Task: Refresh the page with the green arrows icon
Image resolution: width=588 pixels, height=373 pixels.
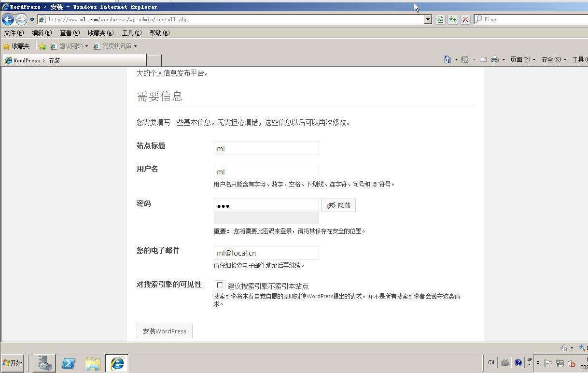Action: coord(453,19)
